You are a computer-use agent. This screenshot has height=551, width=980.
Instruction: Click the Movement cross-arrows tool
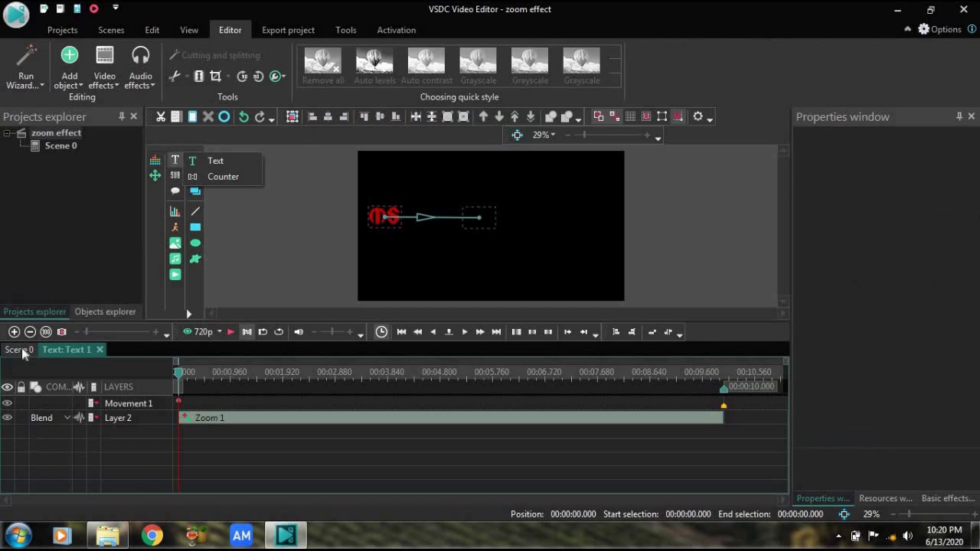(x=155, y=175)
